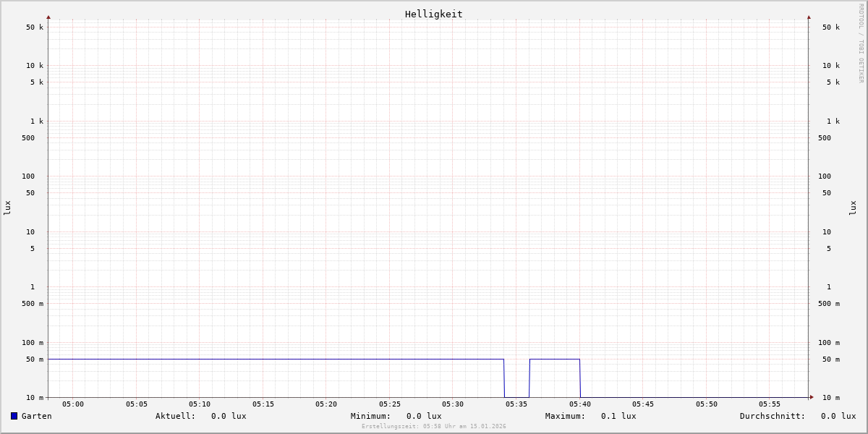Click the 05:25 time axis label
The image size is (868, 434).
(390, 404)
